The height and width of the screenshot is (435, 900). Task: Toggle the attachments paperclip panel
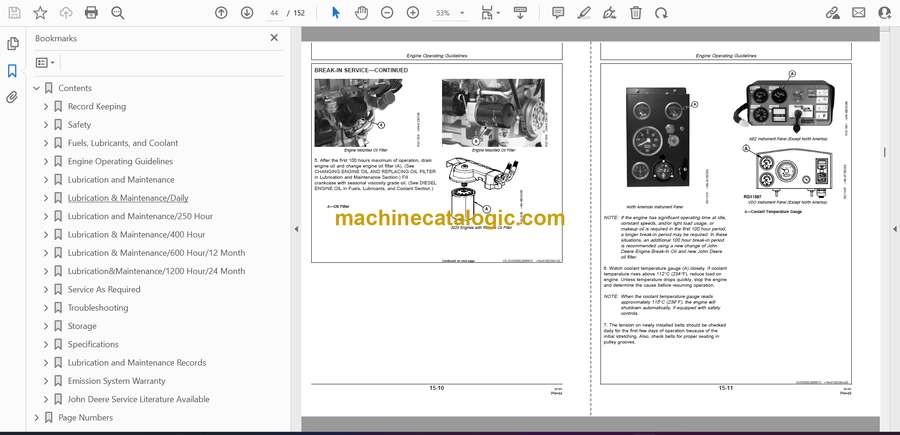12,97
